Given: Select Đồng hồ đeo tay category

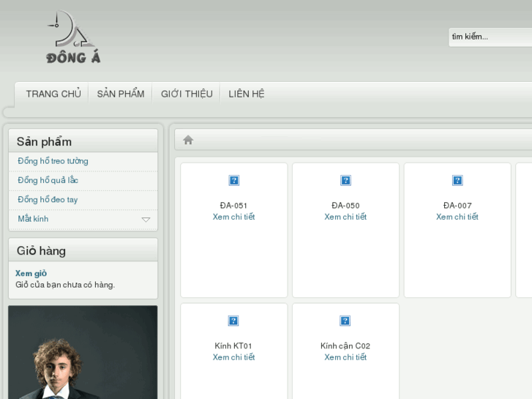Looking at the screenshot, I should point(48,200).
